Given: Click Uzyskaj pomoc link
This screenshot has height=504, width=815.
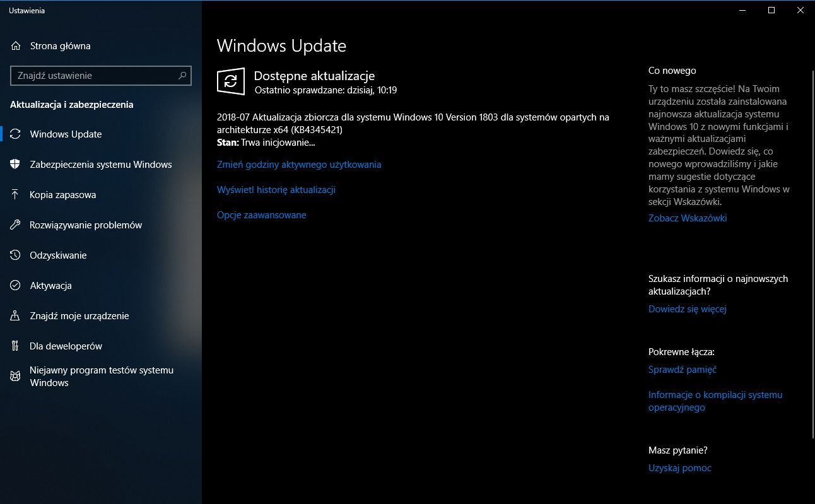Looking at the screenshot, I should [x=680, y=468].
